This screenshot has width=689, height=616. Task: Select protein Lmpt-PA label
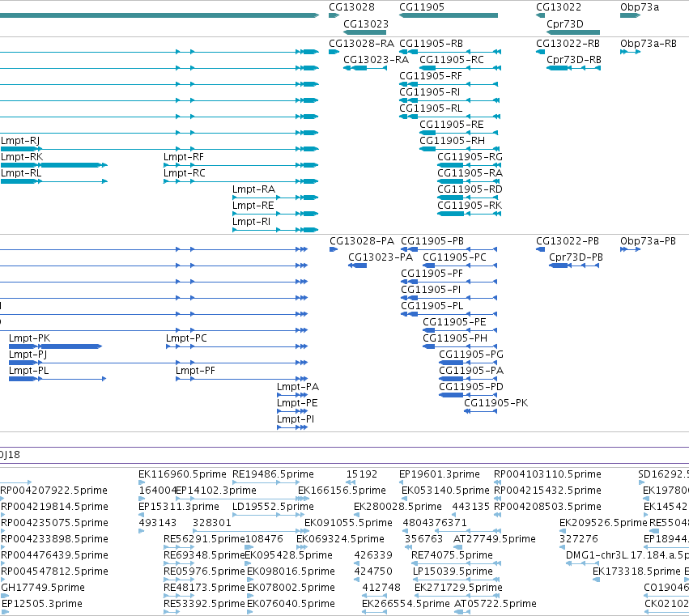298,387
